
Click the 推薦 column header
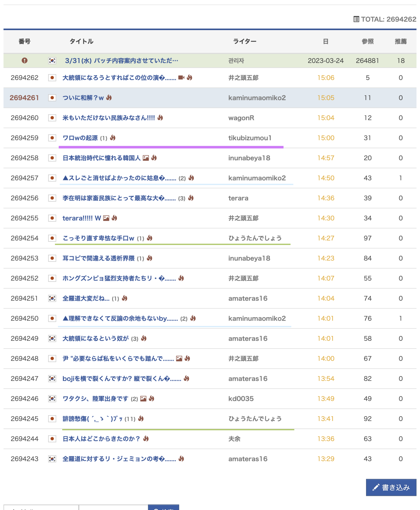pos(400,41)
